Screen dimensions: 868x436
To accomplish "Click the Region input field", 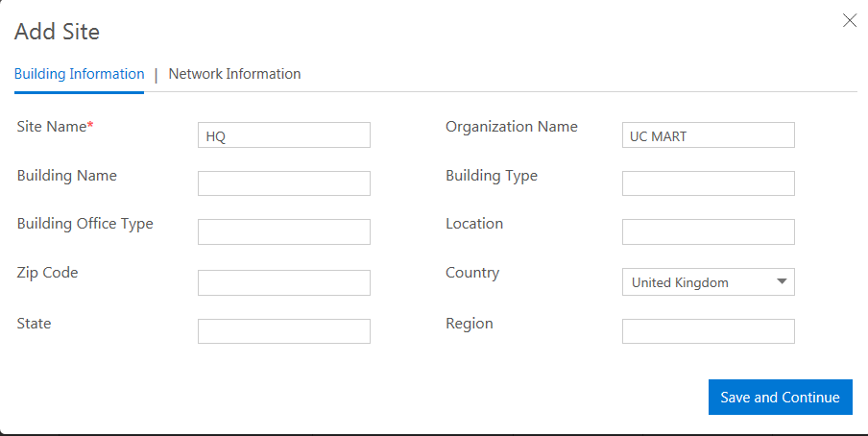I will [x=708, y=331].
